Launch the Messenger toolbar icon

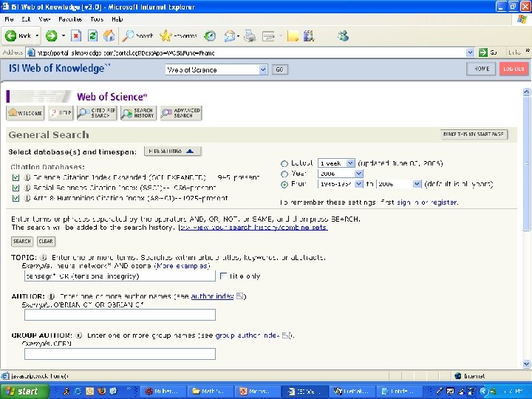[343, 35]
